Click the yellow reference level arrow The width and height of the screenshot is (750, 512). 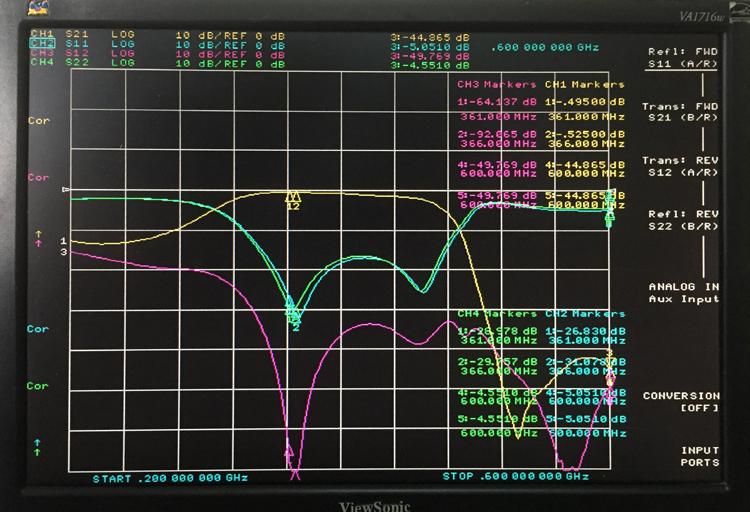coord(39,234)
